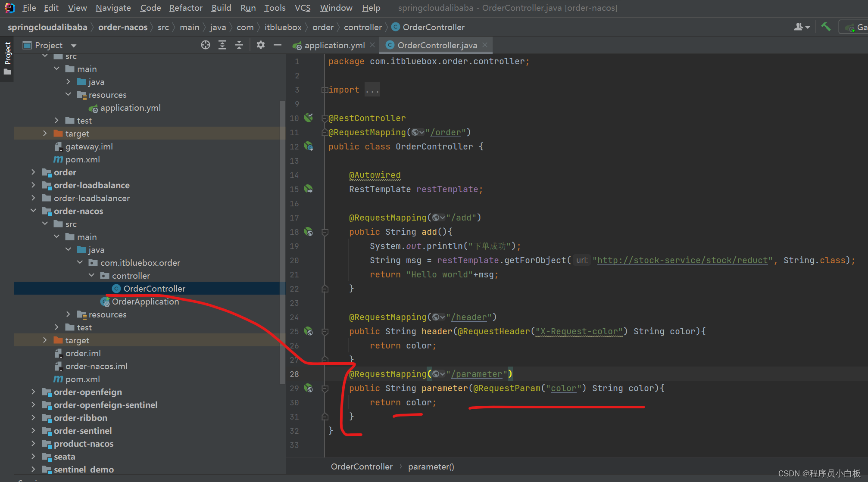Open the Refactor menu

pyautogui.click(x=186, y=8)
